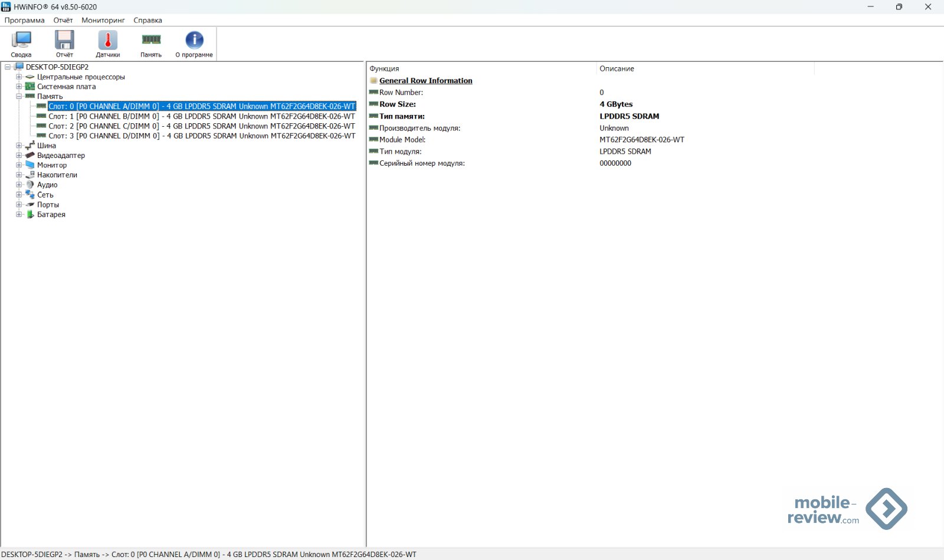Open the Отчёт menu
Image resolution: width=944 pixels, height=560 pixels.
(x=63, y=20)
